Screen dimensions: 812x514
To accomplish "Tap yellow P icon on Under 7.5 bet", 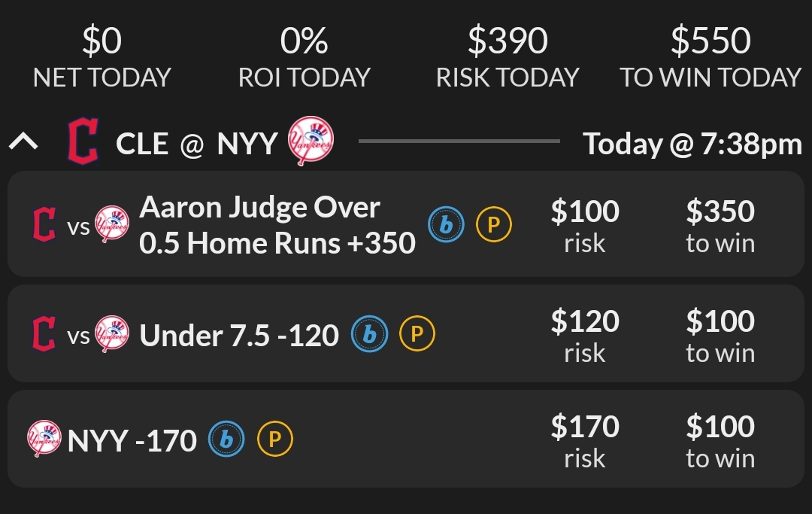I will (417, 334).
